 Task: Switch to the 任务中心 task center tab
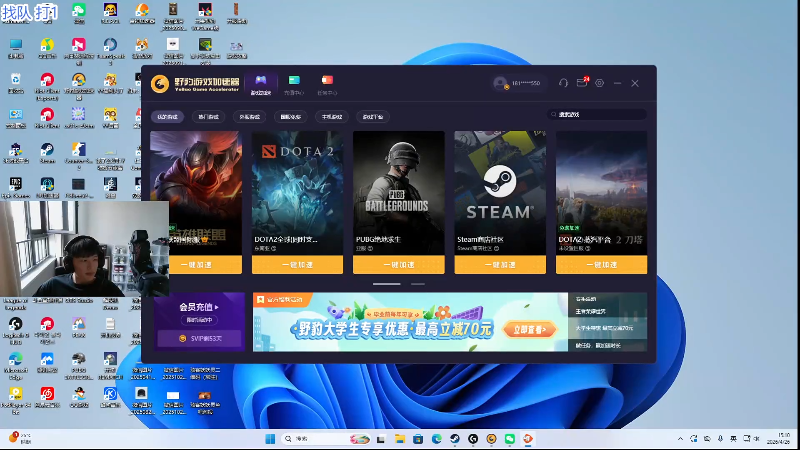tap(327, 85)
